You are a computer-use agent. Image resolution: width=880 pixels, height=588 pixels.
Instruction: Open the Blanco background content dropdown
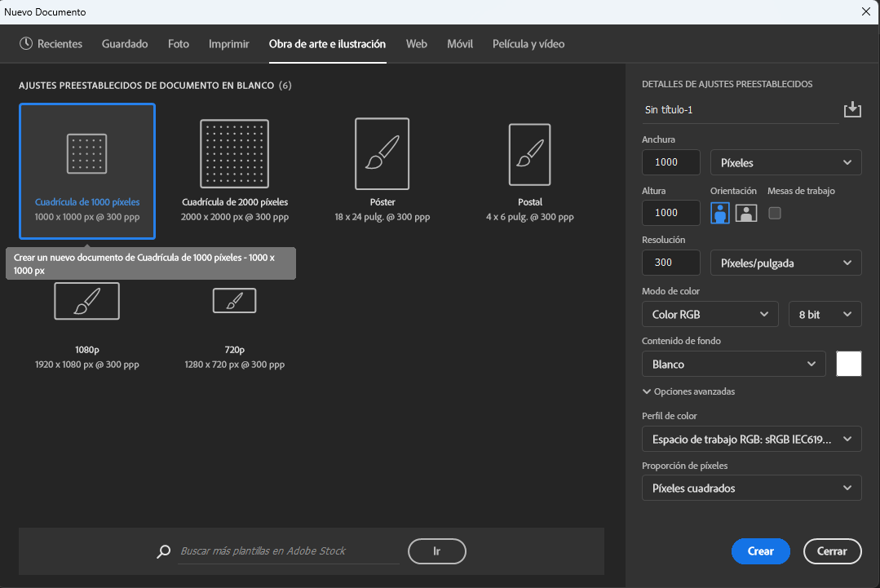[x=733, y=364]
